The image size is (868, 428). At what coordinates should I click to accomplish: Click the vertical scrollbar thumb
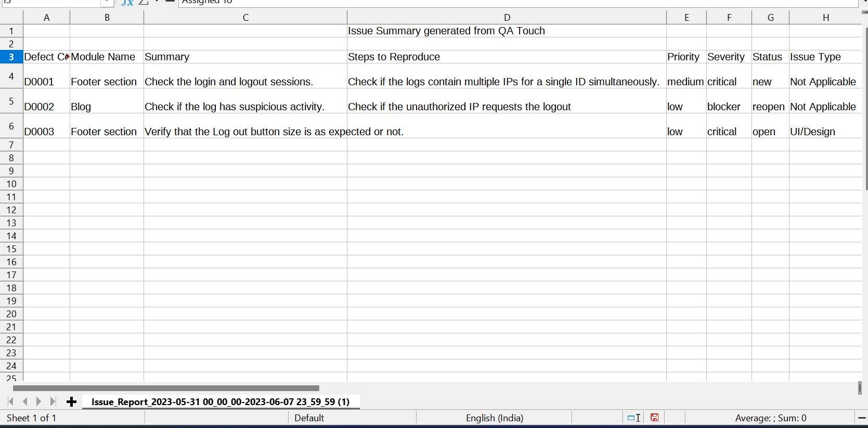pos(865,108)
